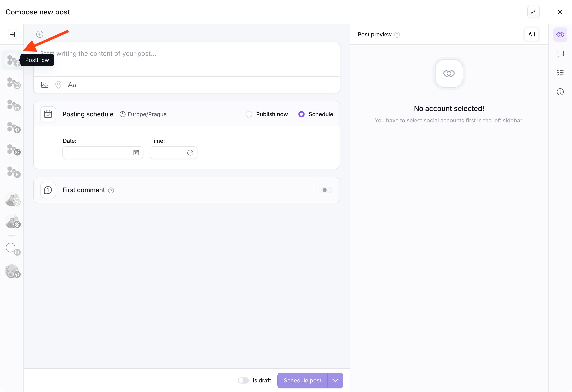Collapse the accounts sidebar arrow

point(13,34)
